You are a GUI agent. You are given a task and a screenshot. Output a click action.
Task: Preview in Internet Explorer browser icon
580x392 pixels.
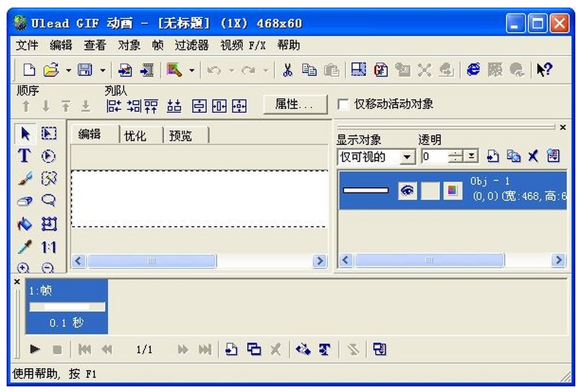click(473, 70)
